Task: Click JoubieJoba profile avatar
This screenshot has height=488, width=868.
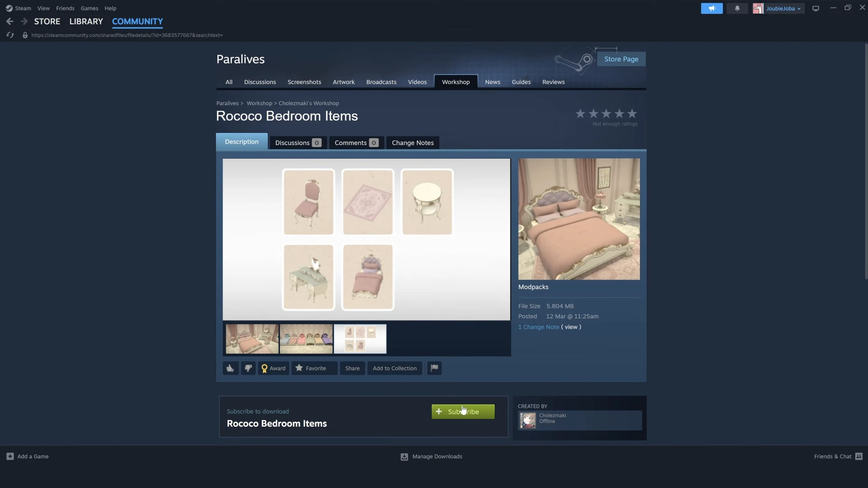Action: [x=758, y=8]
